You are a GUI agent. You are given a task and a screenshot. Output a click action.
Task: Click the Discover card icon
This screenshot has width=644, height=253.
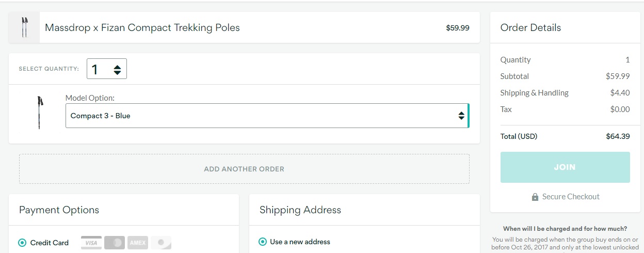tap(161, 243)
